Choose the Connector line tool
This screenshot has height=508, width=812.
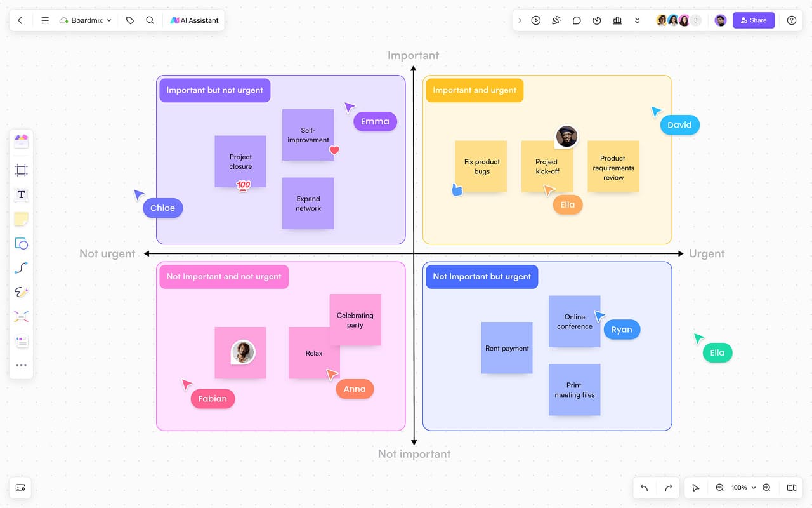21,268
